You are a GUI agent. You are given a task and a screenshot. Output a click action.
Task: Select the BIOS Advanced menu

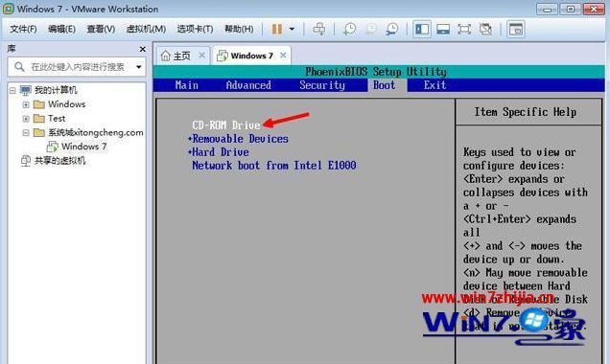click(x=248, y=85)
